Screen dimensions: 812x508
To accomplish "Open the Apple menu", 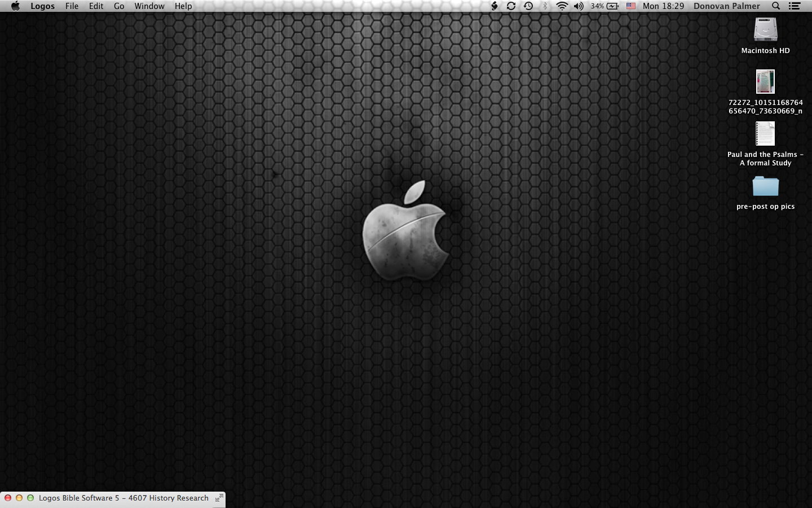I will (15, 6).
